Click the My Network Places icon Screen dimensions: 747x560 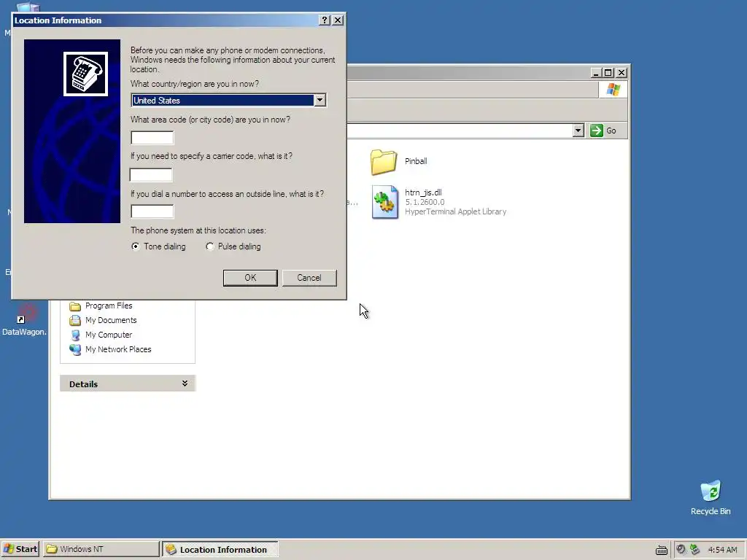(x=75, y=349)
